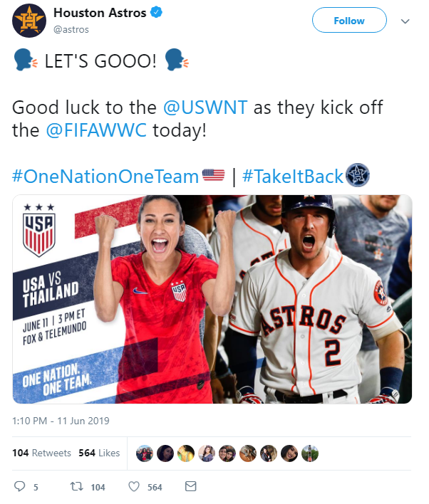429x504 pixels.
Task: Click the 1:10 PM tweet timestamp
Action: pos(61,421)
